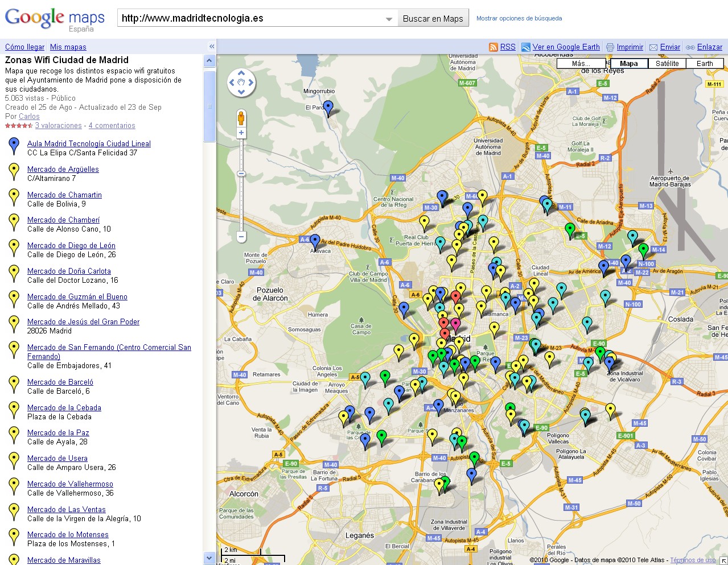
Task: Switch map view to Earth
Action: pyautogui.click(x=704, y=64)
